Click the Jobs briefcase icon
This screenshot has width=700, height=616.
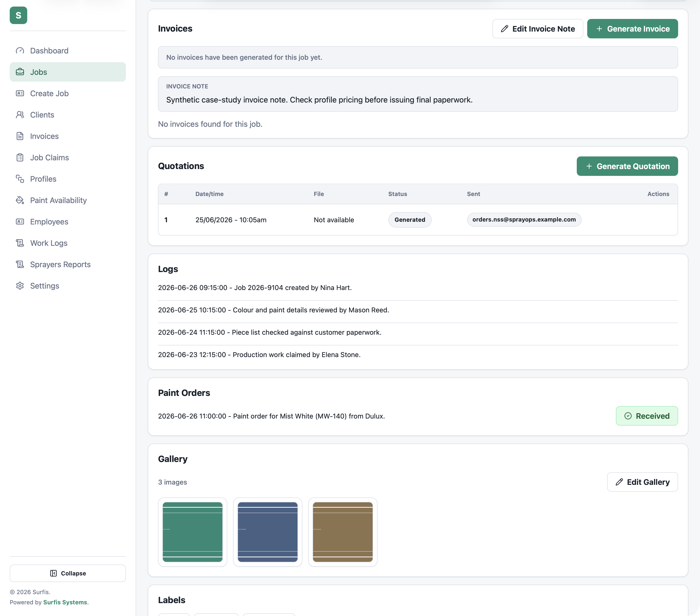20,72
